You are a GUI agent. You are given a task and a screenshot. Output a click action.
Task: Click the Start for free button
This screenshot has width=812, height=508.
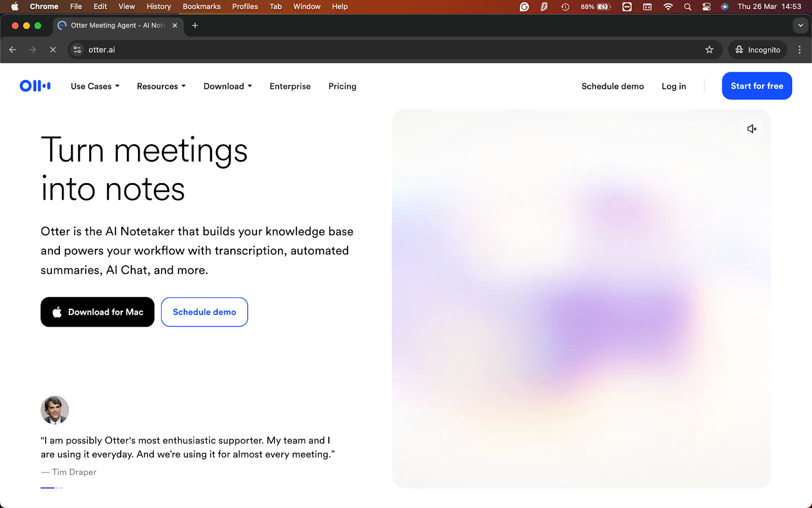757,86
